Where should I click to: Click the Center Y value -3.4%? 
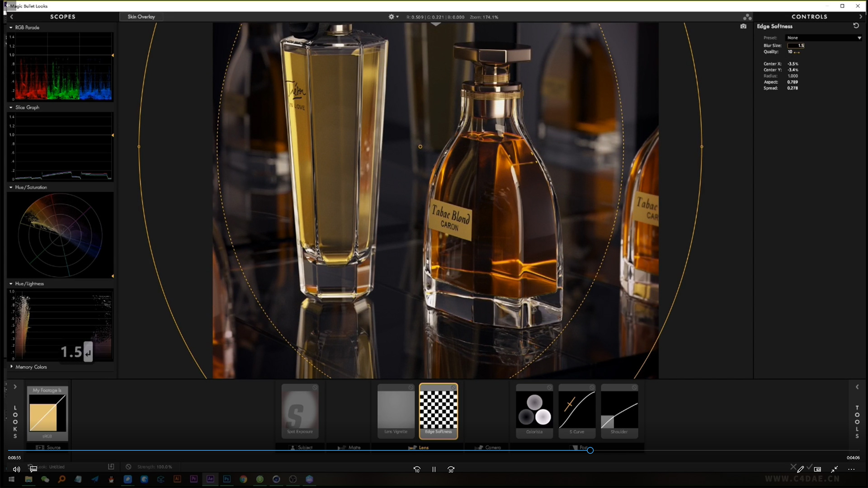click(793, 70)
